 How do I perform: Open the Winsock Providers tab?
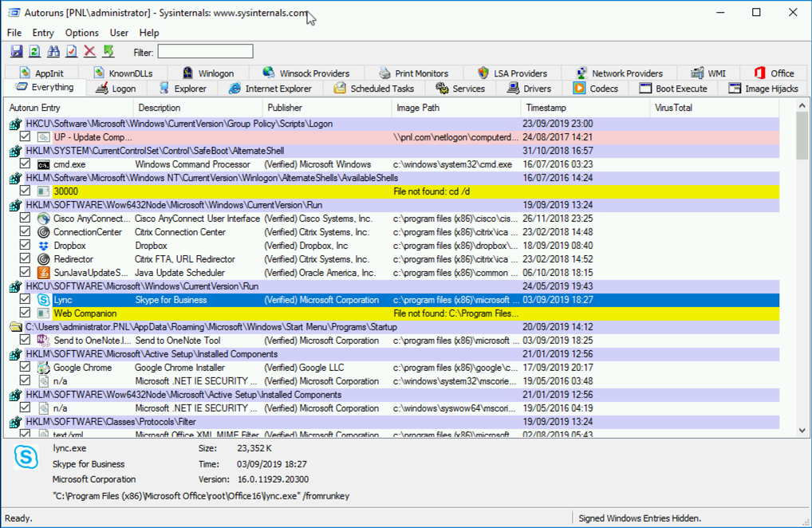tap(306, 73)
